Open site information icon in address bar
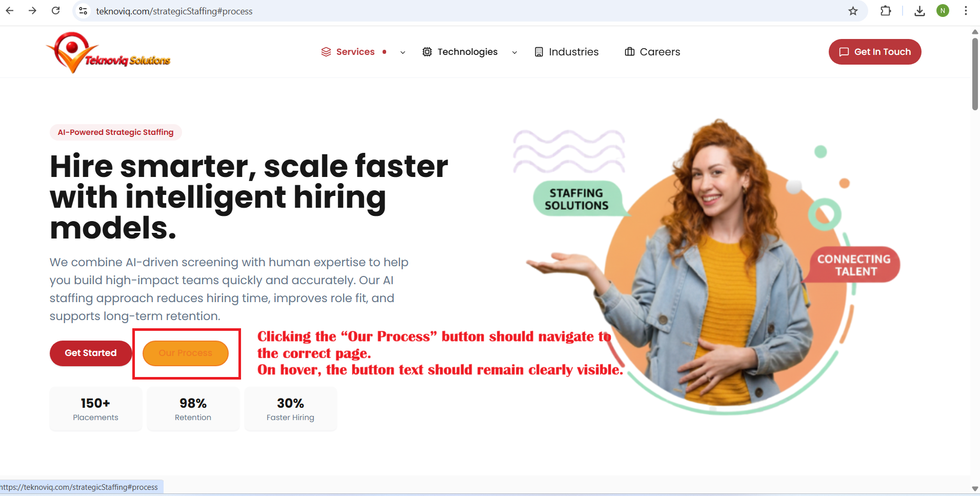The image size is (980, 496). pos(83,11)
